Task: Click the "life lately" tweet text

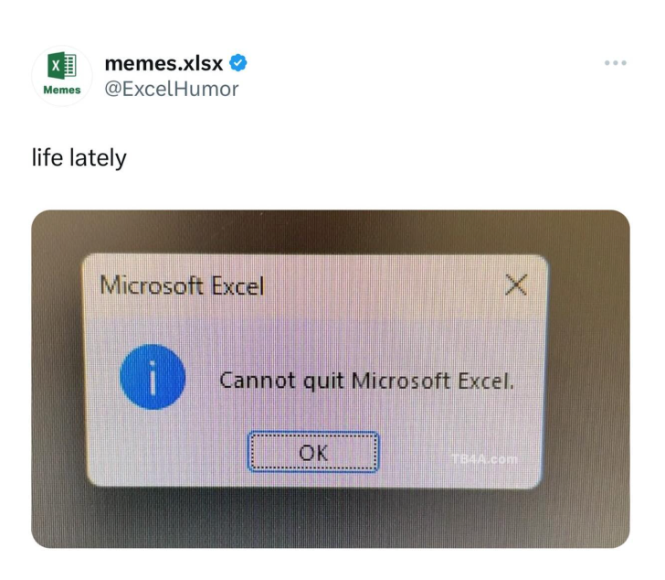Action: point(79,158)
